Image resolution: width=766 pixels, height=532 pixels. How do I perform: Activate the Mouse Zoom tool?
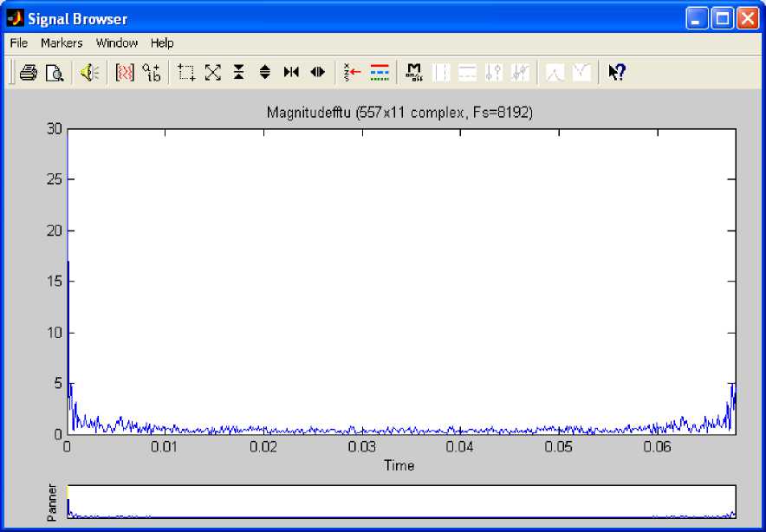pos(186,73)
